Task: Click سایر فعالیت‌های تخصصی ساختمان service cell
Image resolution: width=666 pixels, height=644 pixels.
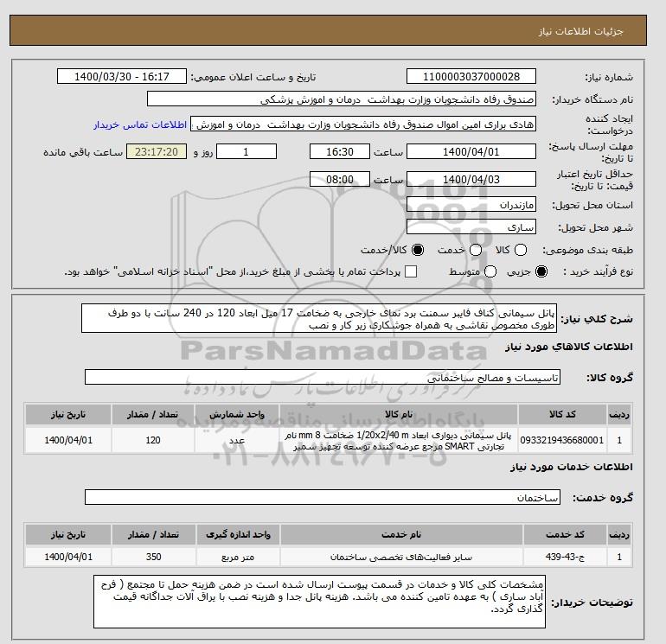Action: [x=401, y=557]
